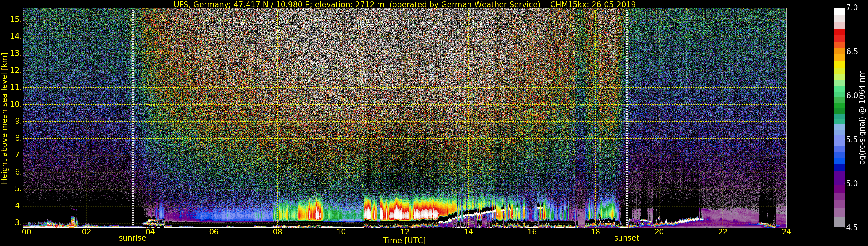Click the 'log(rc-signal) @ 1064 nm' colorbar label
The height and width of the screenshot is (246, 868).
pos(862,118)
